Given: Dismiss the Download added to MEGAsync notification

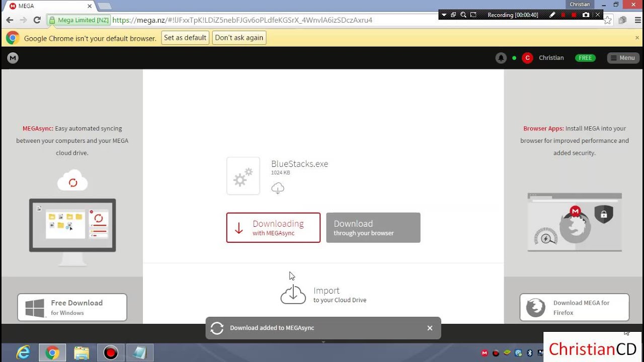Looking at the screenshot, I should tap(430, 328).
